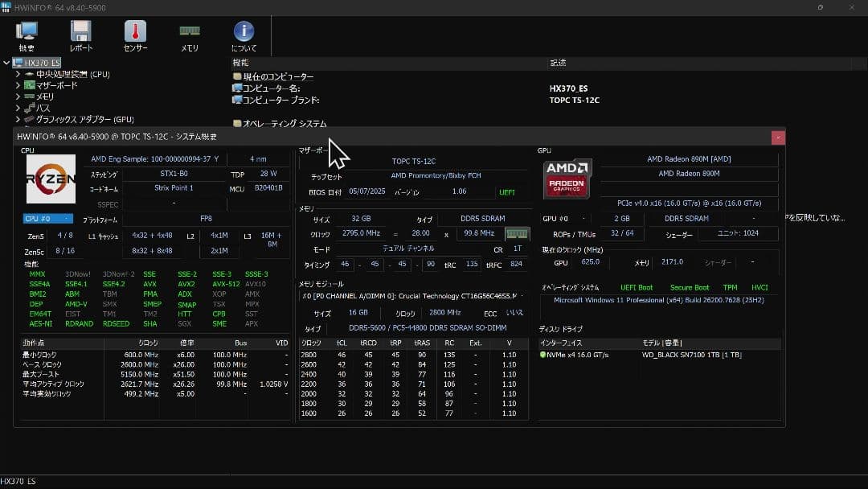This screenshot has width=868, height=489.
Task: Collapse the HX370 ES root node
Action: [x=6, y=62]
